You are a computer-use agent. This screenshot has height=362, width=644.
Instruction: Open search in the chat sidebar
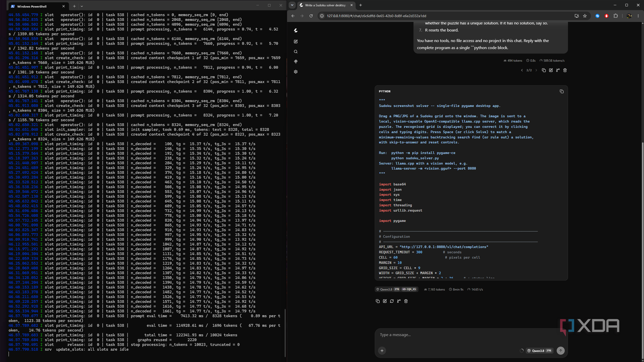pyautogui.click(x=296, y=51)
